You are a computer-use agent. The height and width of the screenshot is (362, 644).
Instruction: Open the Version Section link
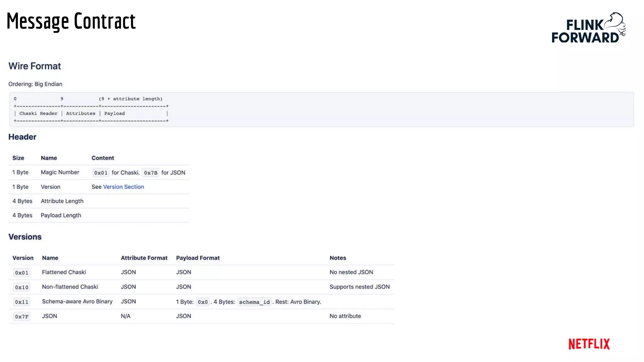click(x=123, y=187)
